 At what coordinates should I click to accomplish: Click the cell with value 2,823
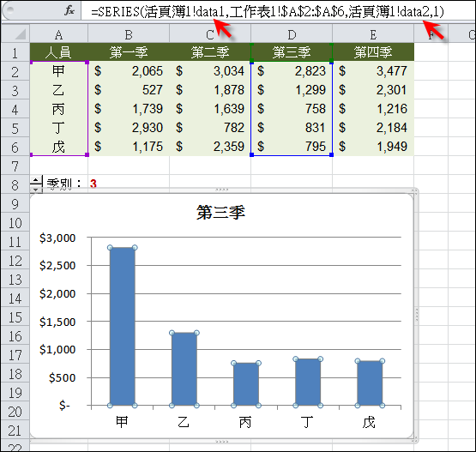point(292,71)
